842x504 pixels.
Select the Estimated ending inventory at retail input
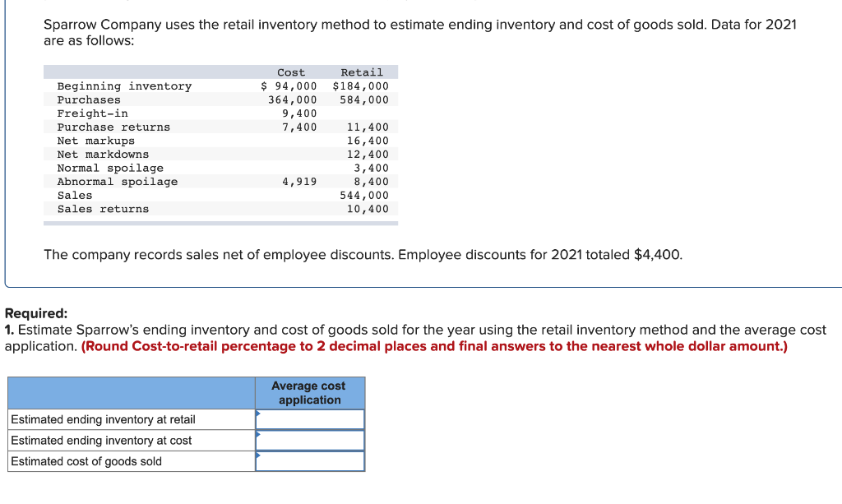[310, 418]
